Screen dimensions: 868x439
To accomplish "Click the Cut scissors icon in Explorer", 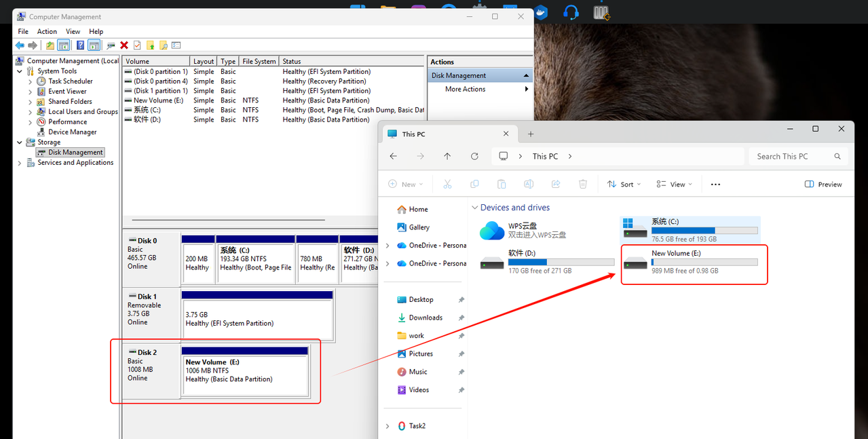I will click(x=447, y=184).
